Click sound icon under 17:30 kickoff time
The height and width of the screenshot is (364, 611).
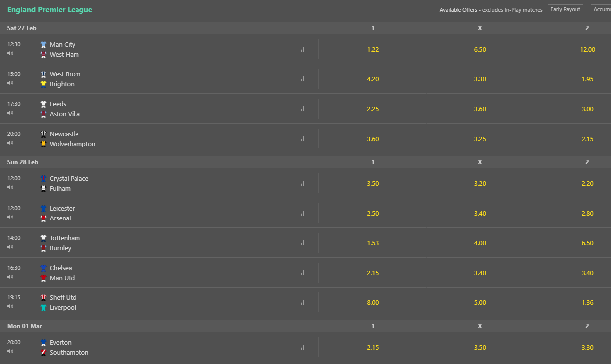(x=10, y=113)
